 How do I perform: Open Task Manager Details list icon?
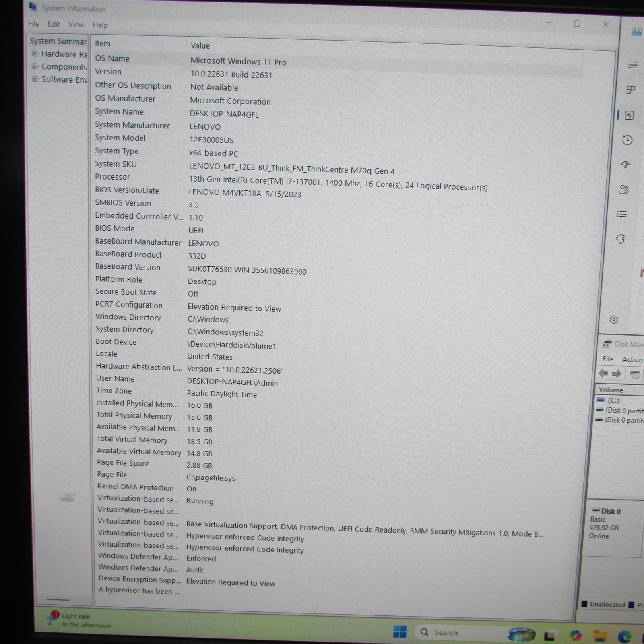coord(622,214)
